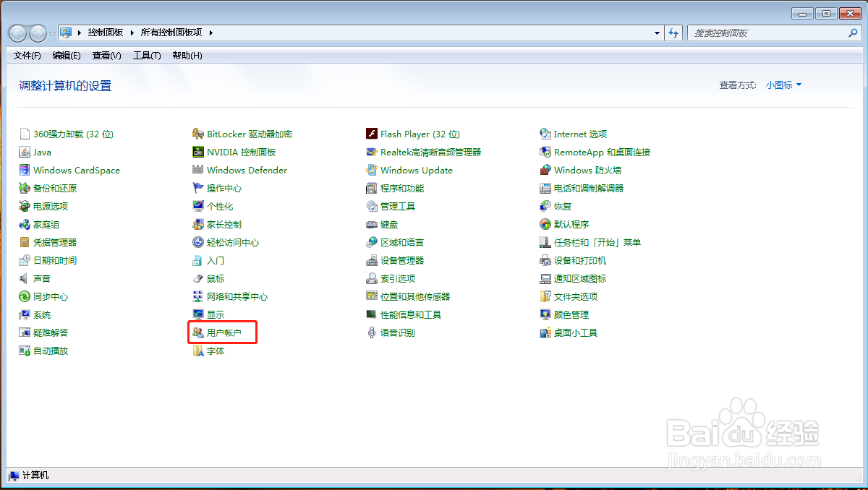Screen dimensions: 868x490
Task: Open the 电话和调制解调器 link
Action: pos(589,188)
